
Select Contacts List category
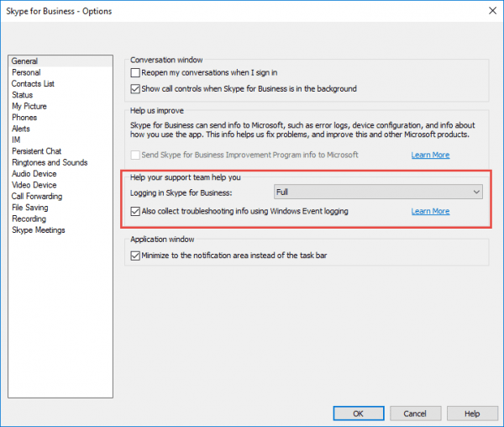coord(33,84)
